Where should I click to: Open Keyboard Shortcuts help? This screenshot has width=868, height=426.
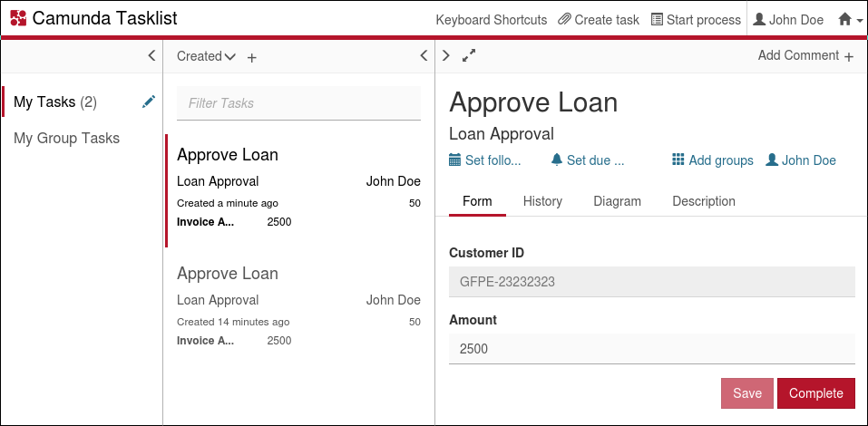[x=491, y=20]
